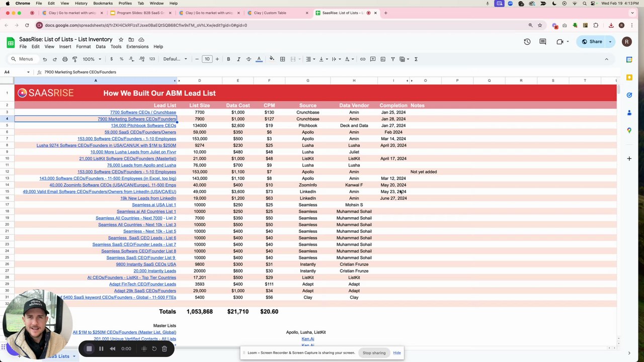Open horizontal align dropdown
This screenshot has height=362, width=644.
point(310,59)
